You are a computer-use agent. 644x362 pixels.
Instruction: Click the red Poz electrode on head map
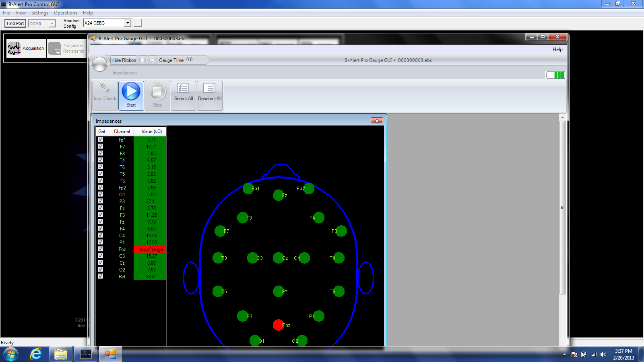(x=278, y=325)
